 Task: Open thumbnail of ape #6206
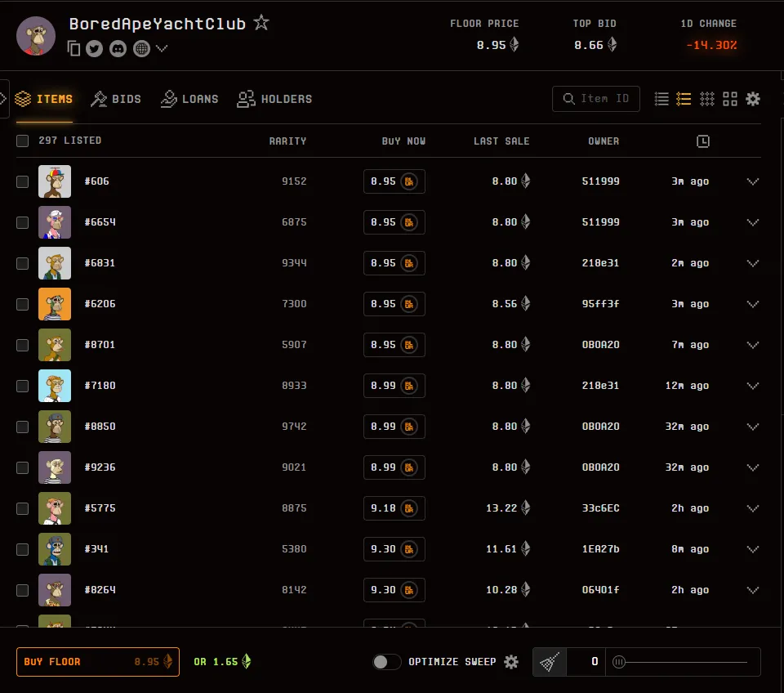pyautogui.click(x=55, y=304)
